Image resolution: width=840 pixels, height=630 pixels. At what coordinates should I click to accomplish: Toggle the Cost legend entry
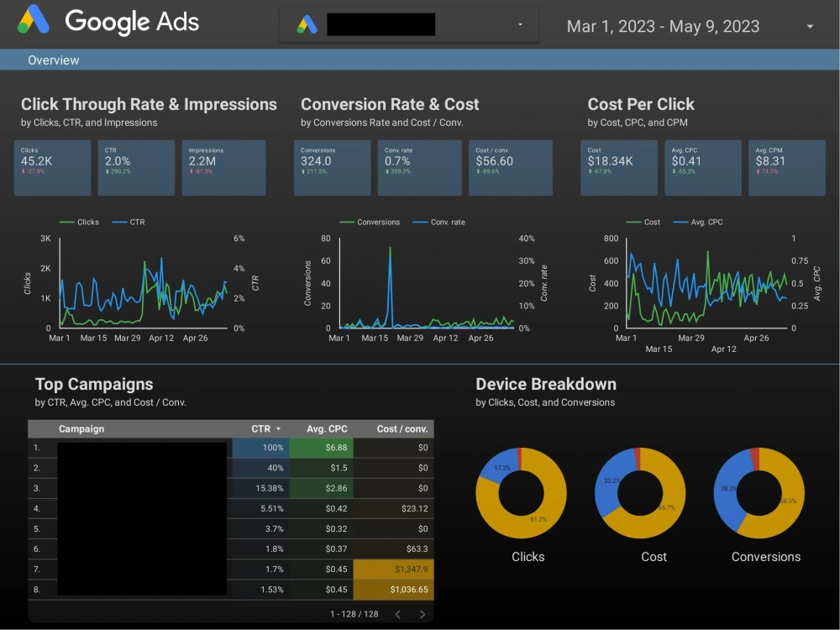click(643, 222)
